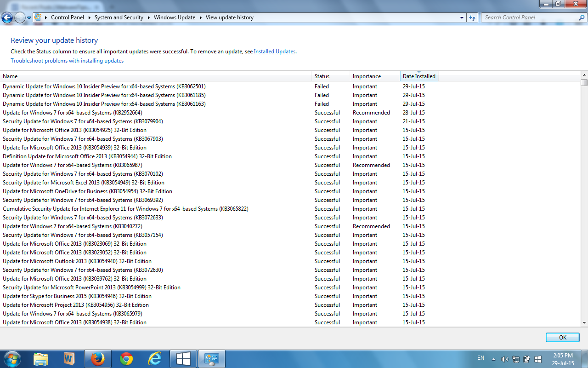Click the power plug tray icon
Screen dimensions: 588x368
[x=527, y=359]
